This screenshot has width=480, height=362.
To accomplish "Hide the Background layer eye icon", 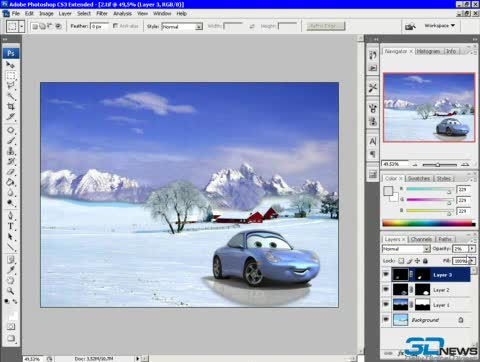I will (x=386, y=319).
